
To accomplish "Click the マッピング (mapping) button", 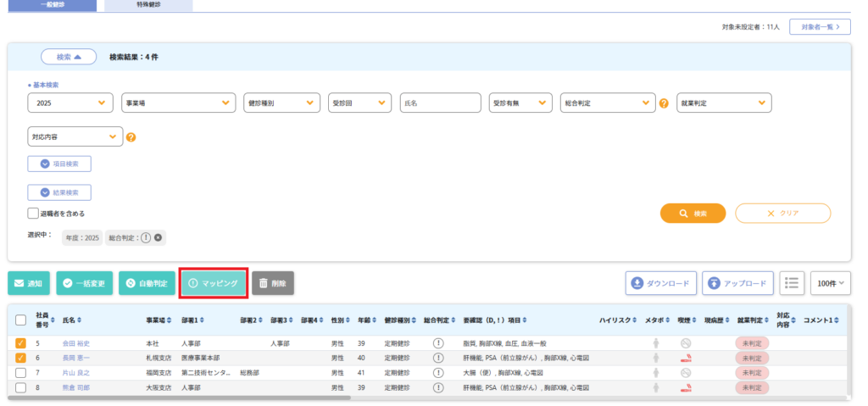I will click(x=213, y=283).
